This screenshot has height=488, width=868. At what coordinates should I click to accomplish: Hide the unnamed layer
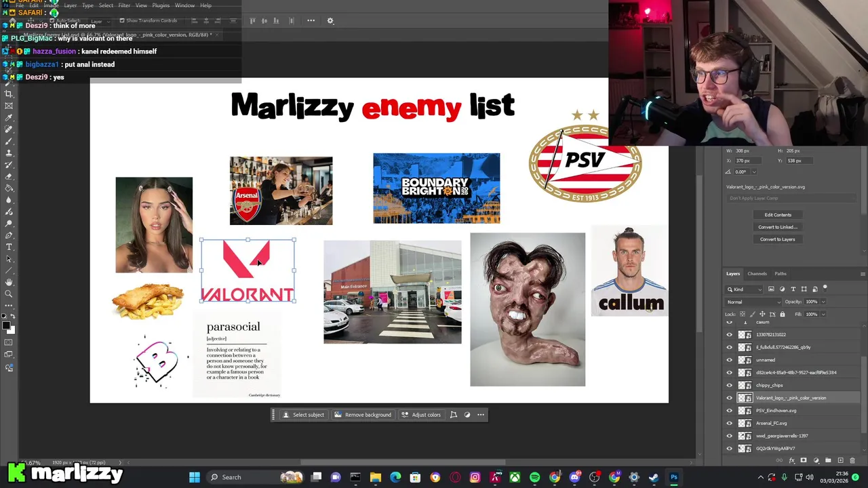coord(730,360)
